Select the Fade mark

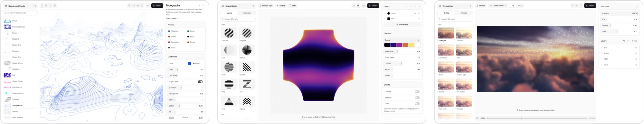pyautogui.click(x=229, y=50)
